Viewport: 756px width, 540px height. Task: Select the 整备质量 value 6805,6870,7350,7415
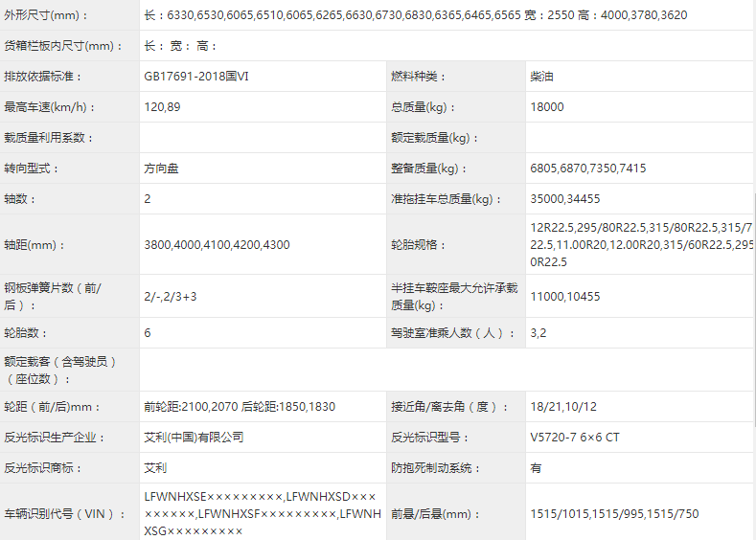pyautogui.click(x=587, y=169)
